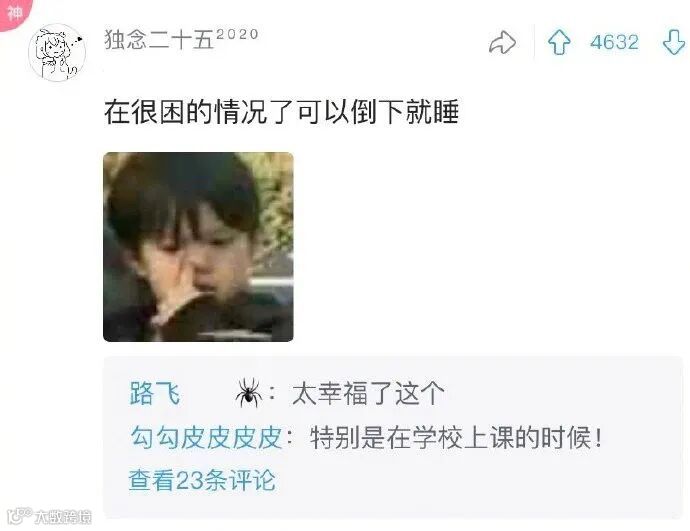Viewport: 690px width, 531px height.
Task: Open the 路飞 replier's profile
Action: tap(154, 393)
